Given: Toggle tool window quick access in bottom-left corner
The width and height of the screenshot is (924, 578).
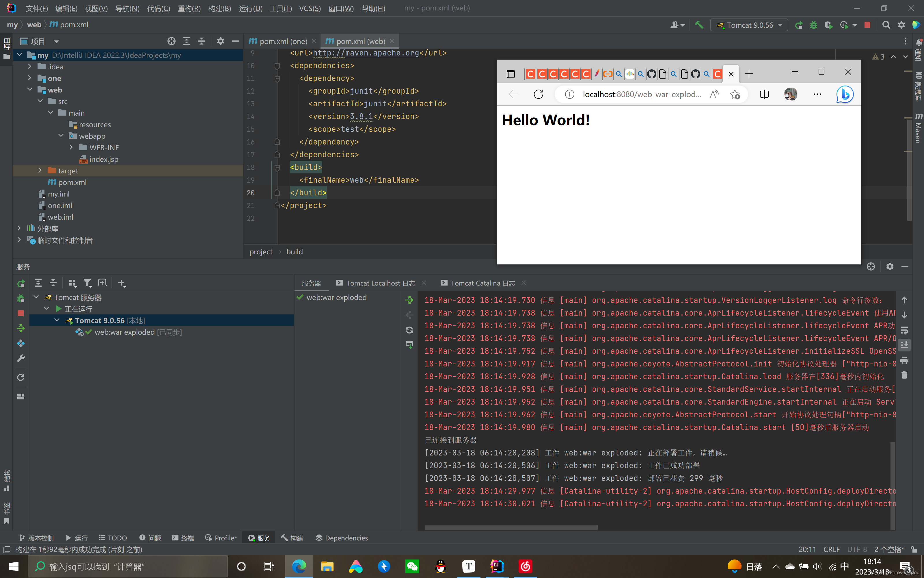Looking at the screenshot, I should click(6, 550).
